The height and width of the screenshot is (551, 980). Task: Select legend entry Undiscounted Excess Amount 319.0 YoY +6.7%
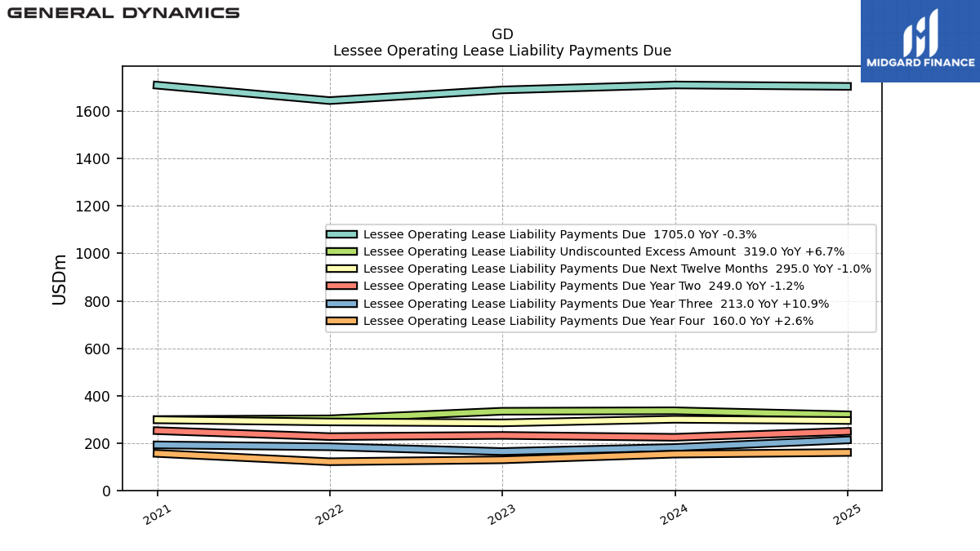point(604,251)
